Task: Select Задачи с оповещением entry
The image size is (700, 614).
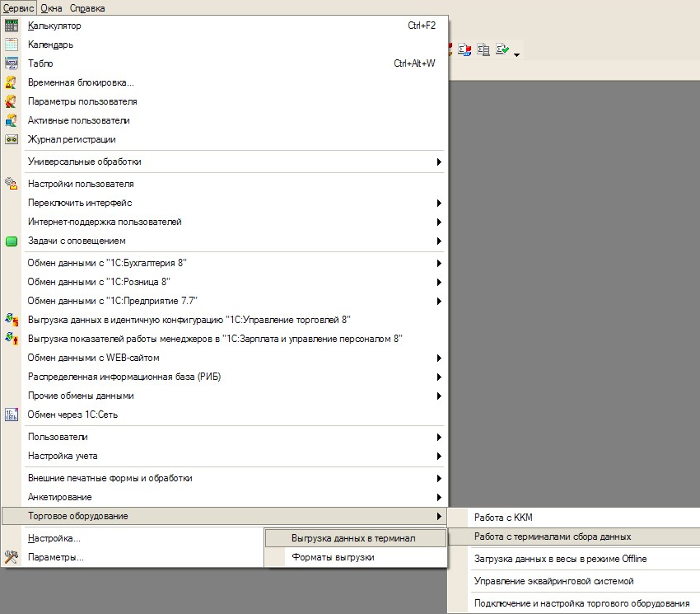Action: 224,241
